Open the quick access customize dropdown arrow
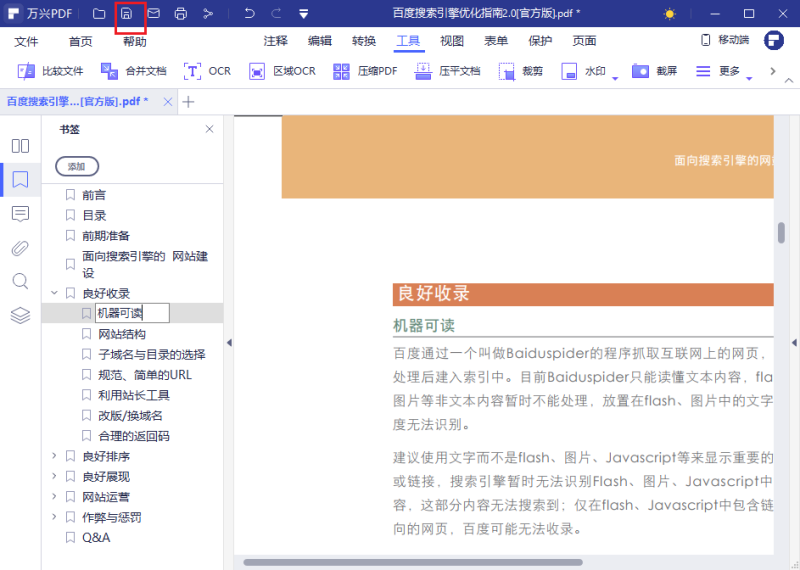 [304, 14]
